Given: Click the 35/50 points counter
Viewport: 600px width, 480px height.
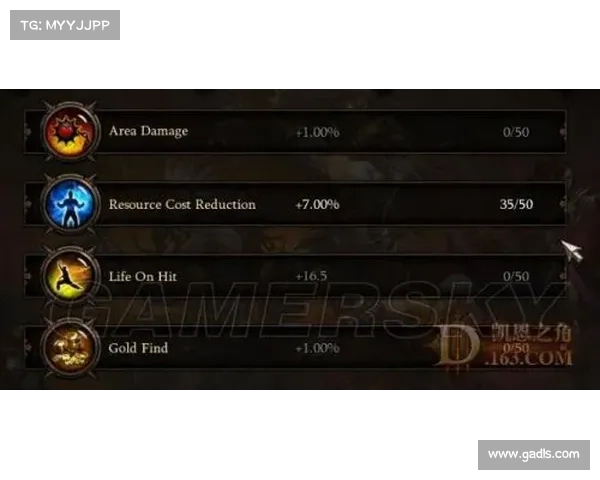Looking at the screenshot, I should tap(516, 204).
